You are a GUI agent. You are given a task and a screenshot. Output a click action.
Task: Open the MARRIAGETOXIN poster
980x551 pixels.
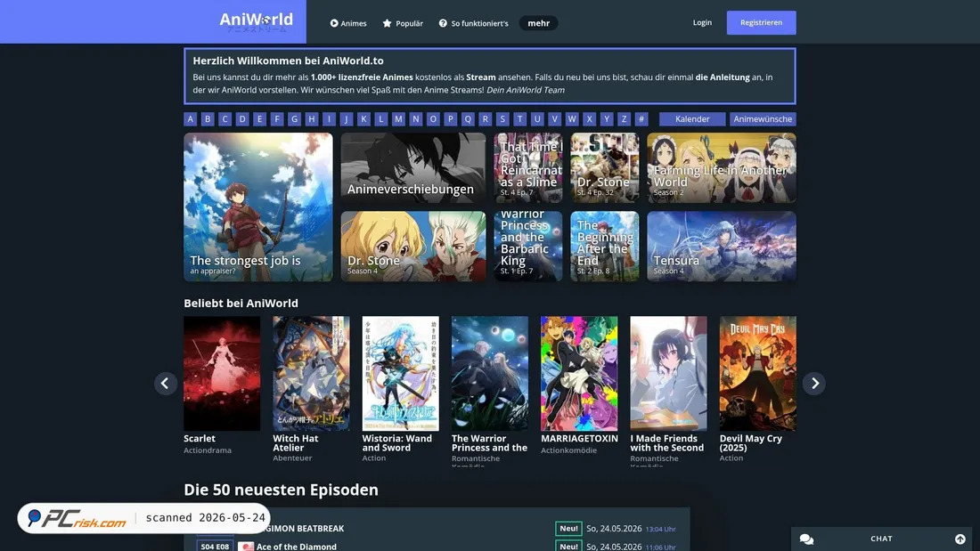pyautogui.click(x=579, y=373)
